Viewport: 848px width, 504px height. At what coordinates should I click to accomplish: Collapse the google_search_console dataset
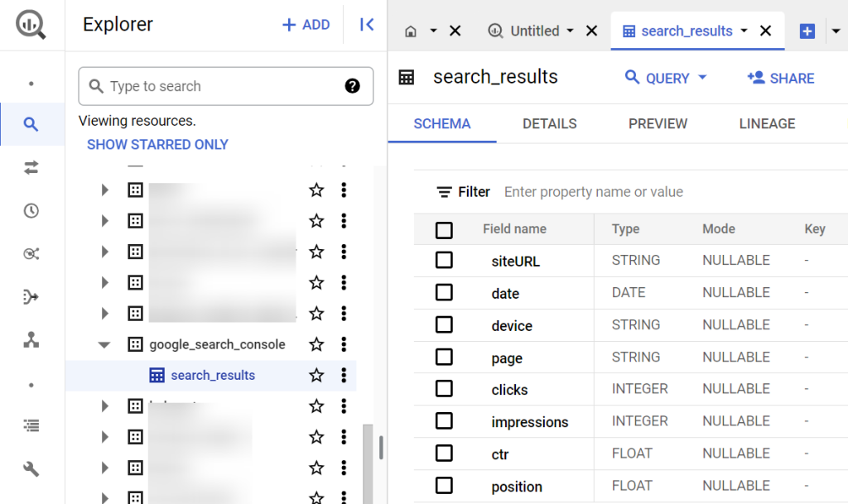coord(104,344)
